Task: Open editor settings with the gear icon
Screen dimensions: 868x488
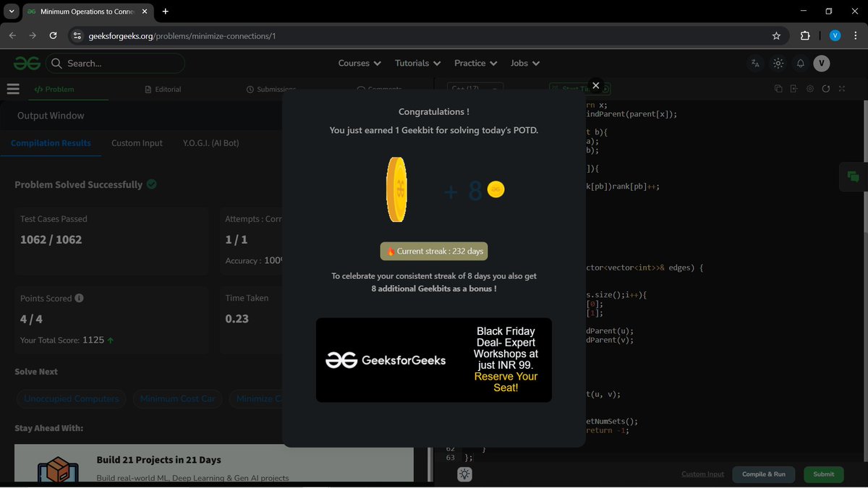Action: point(810,87)
